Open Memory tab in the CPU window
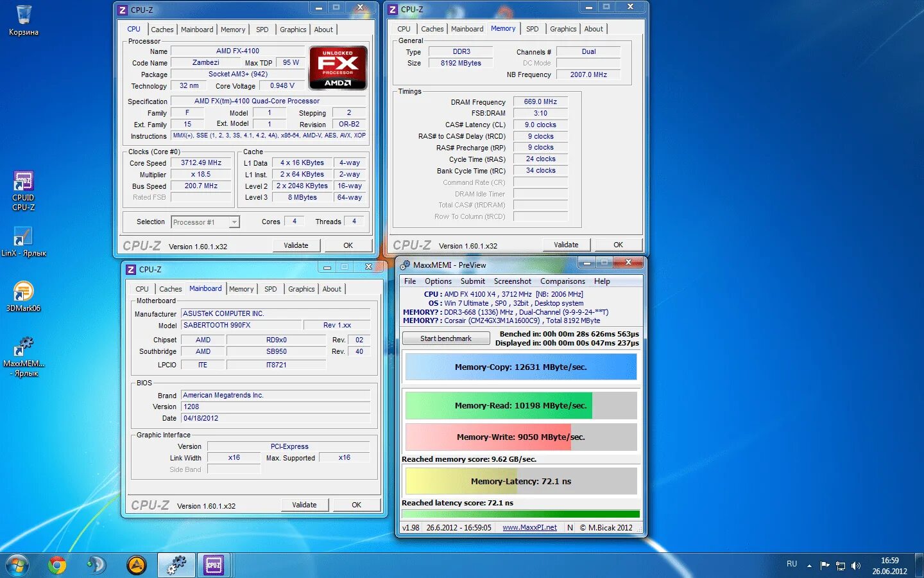 [x=233, y=30]
